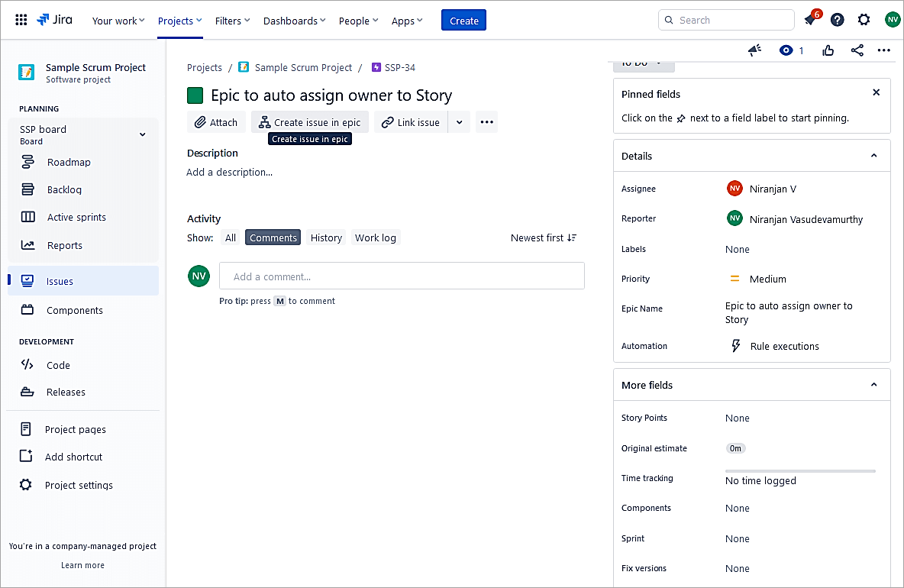The height and width of the screenshot is (588, 904).
Task: Open Rule executions automation lightning icon
Action: coord(736,346)
